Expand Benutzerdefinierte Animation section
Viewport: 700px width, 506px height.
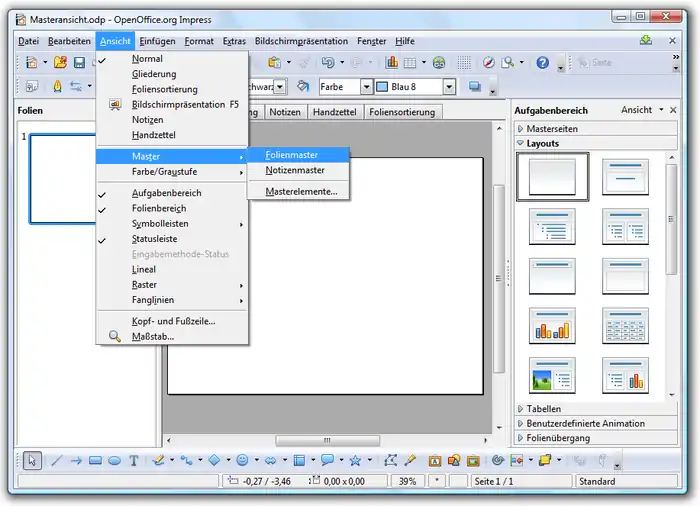coord(596,423)
